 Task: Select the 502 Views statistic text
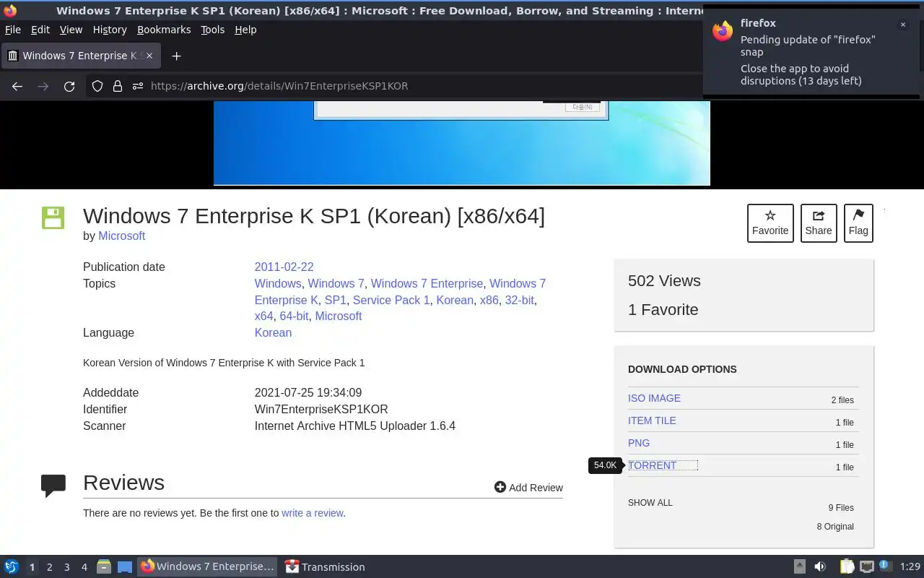(x=664, y=281)
